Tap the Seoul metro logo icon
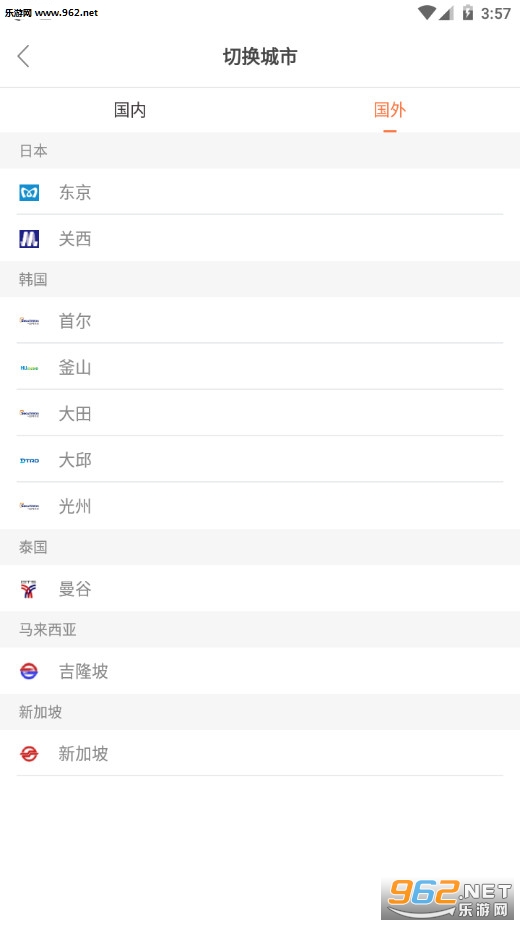 point(29,321)
